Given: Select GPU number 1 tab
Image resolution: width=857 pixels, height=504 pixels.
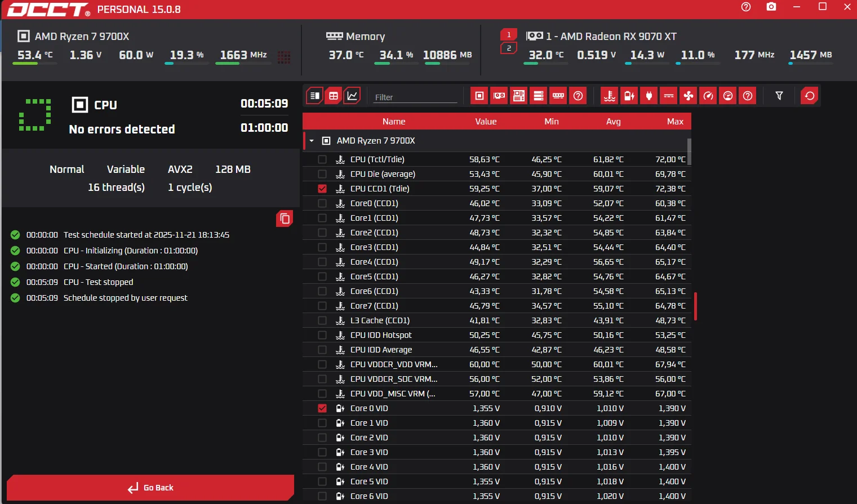Looking at the screenshot, I should tap(509, 35).
